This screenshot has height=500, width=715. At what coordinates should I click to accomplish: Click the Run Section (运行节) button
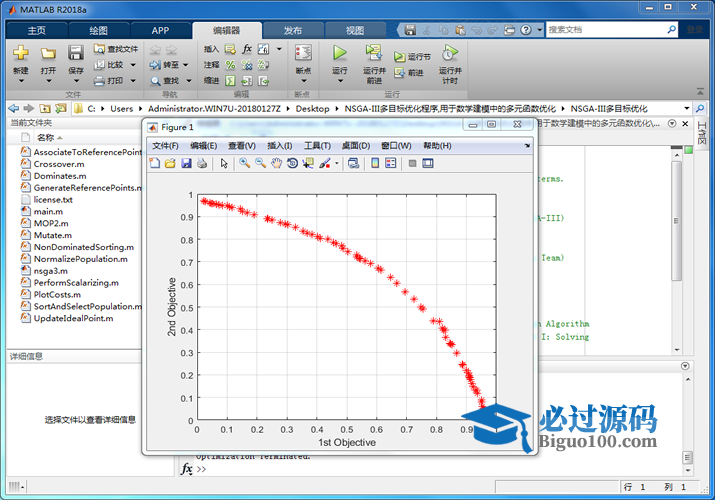click(x=412, y=57)
